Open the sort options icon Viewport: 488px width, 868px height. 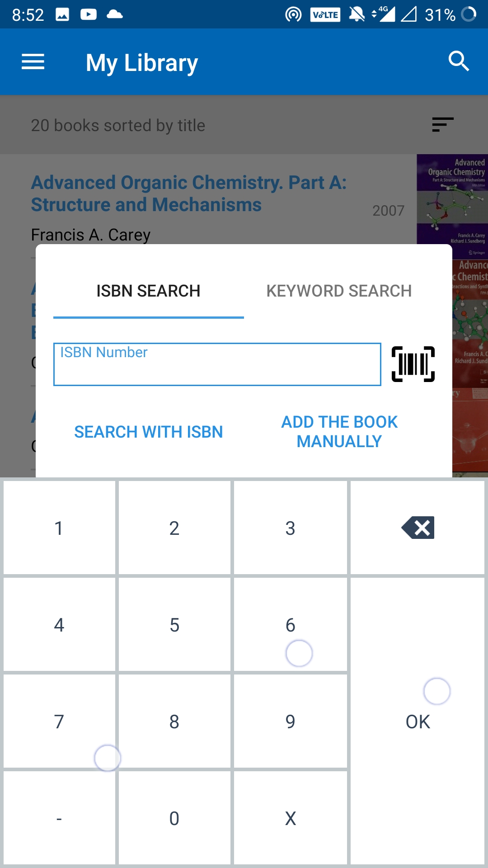point(442,124)
